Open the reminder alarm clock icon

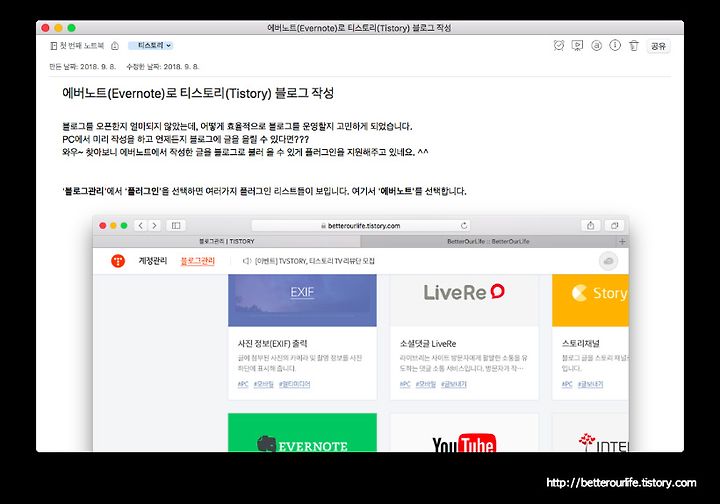point(558,45)
